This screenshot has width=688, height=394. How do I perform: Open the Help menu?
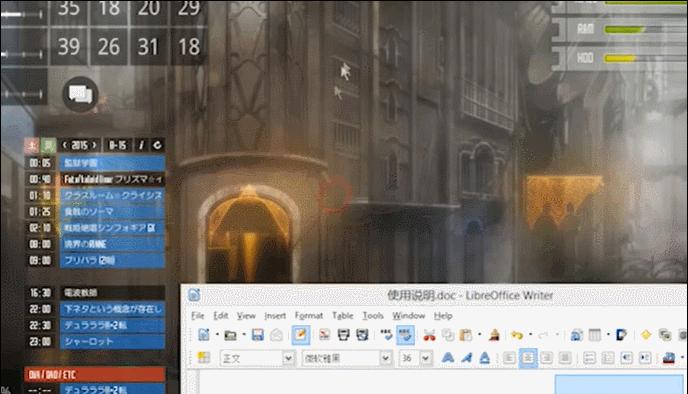tap(443, 315)
